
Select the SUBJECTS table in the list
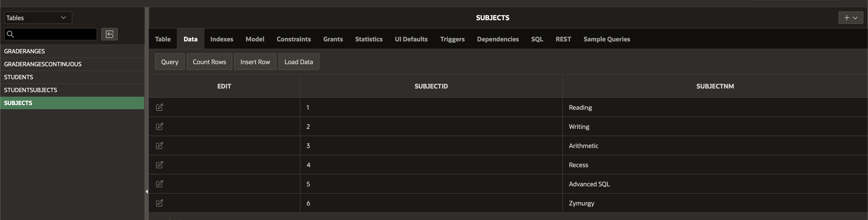(x=72, y=103)
